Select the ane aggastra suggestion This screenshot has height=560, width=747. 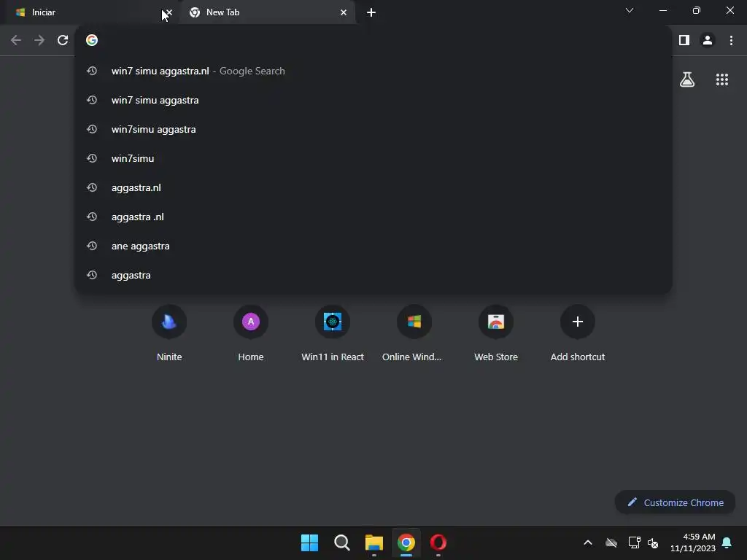pos(373,246)
